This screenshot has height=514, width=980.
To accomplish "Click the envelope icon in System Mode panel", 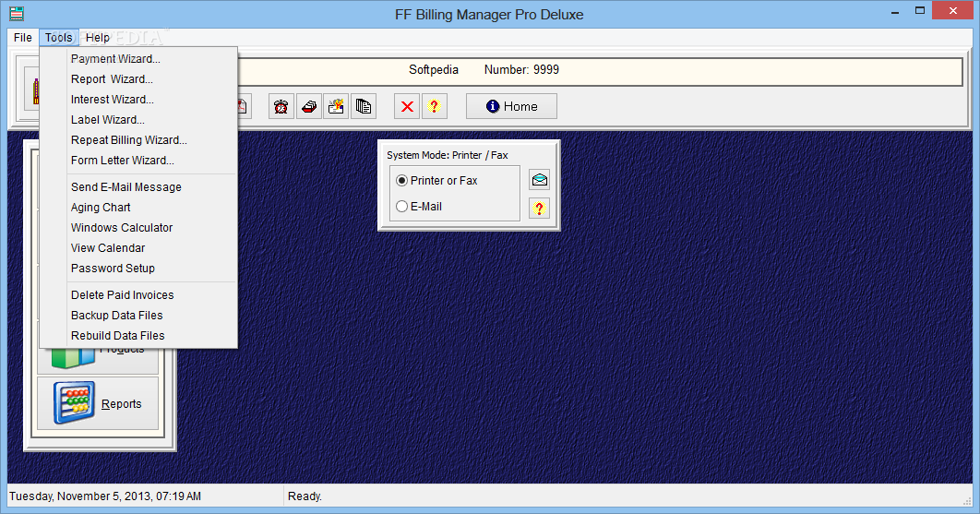I will [x=540, y=180].
